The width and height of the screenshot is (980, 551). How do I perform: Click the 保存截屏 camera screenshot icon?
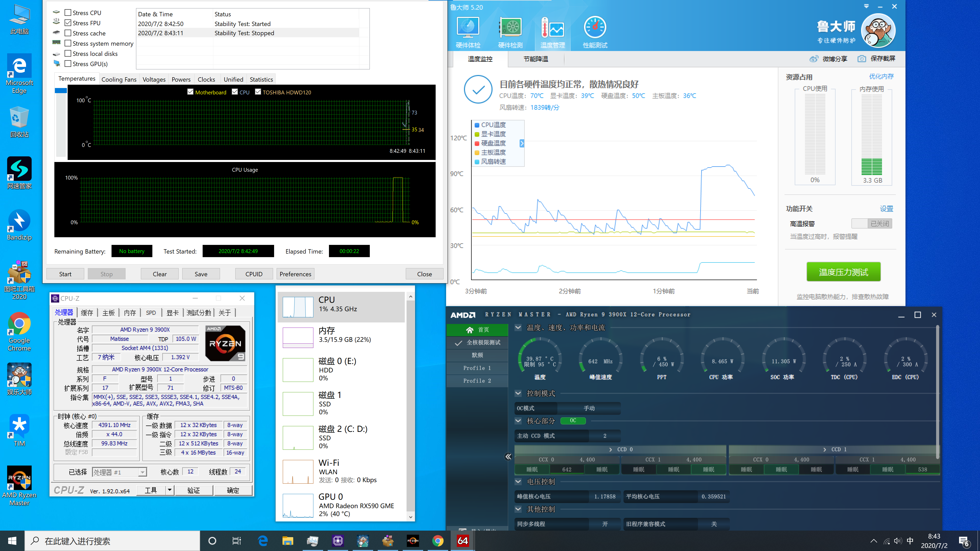point(862,59)
